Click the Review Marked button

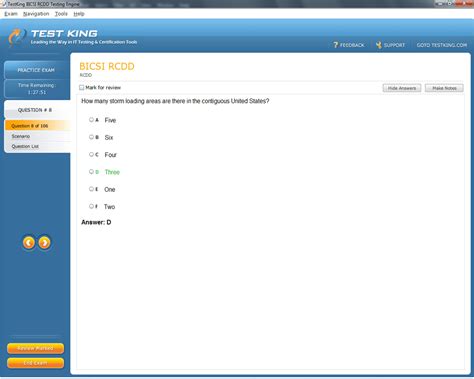35,348
